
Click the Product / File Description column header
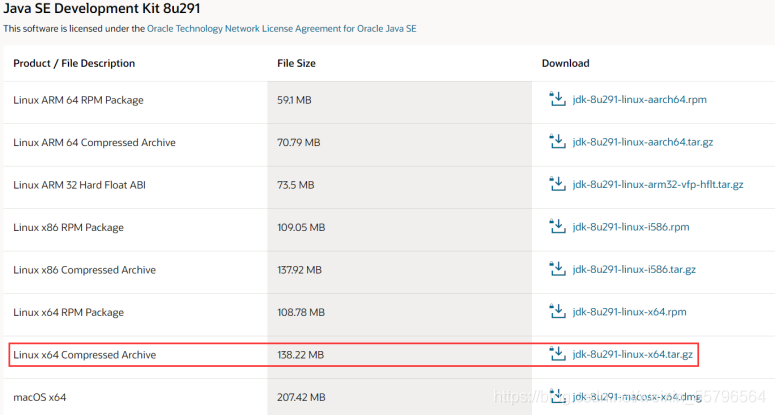[74, 63]
